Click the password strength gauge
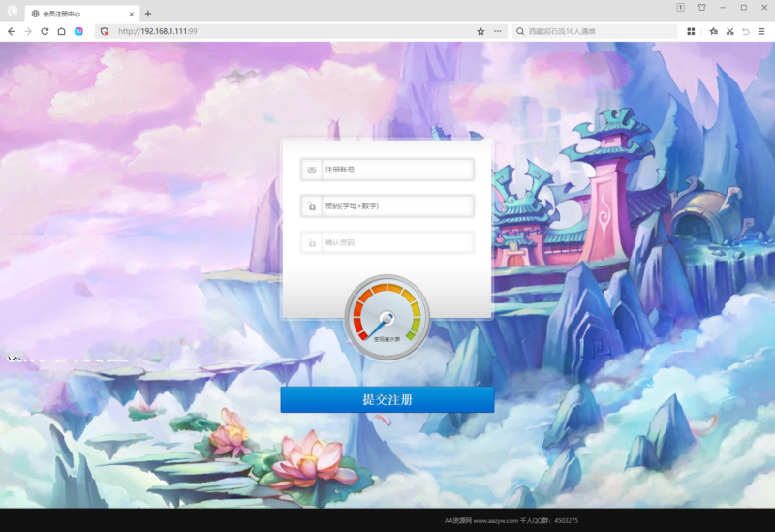The image size is (775, 532). (x=387, y=318)
